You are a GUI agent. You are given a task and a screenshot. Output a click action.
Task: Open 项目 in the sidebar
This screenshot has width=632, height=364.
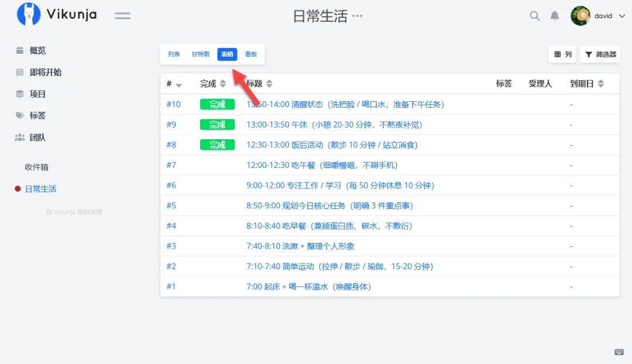(x=37, y=94)
